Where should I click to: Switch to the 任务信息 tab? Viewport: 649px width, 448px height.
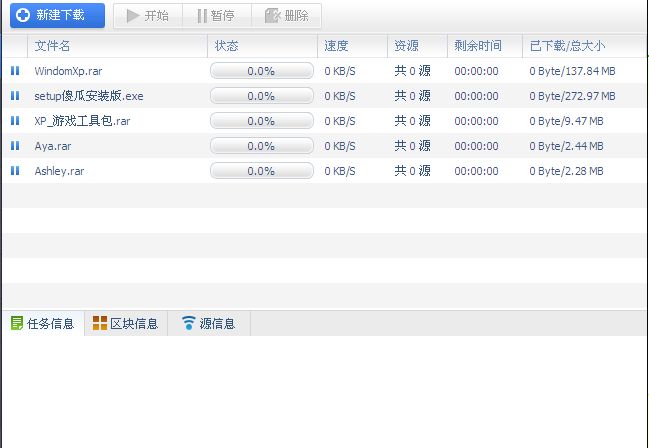(x=43, y=323)
